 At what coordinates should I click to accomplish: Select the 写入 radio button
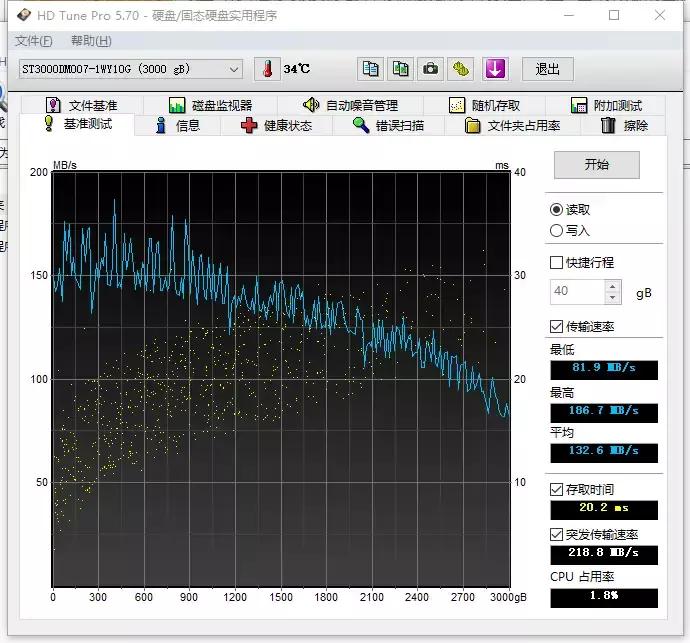click(x=557, y=230)
